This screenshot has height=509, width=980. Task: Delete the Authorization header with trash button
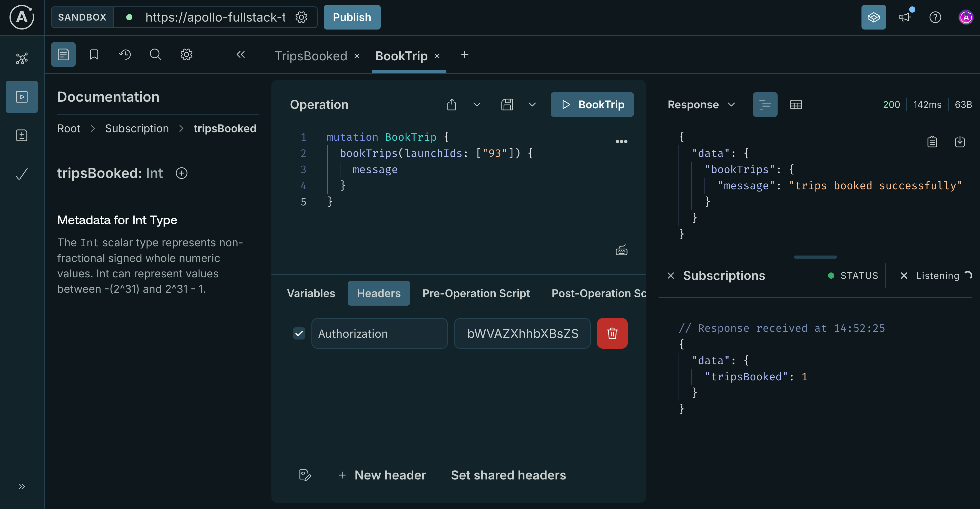(612, 333)
